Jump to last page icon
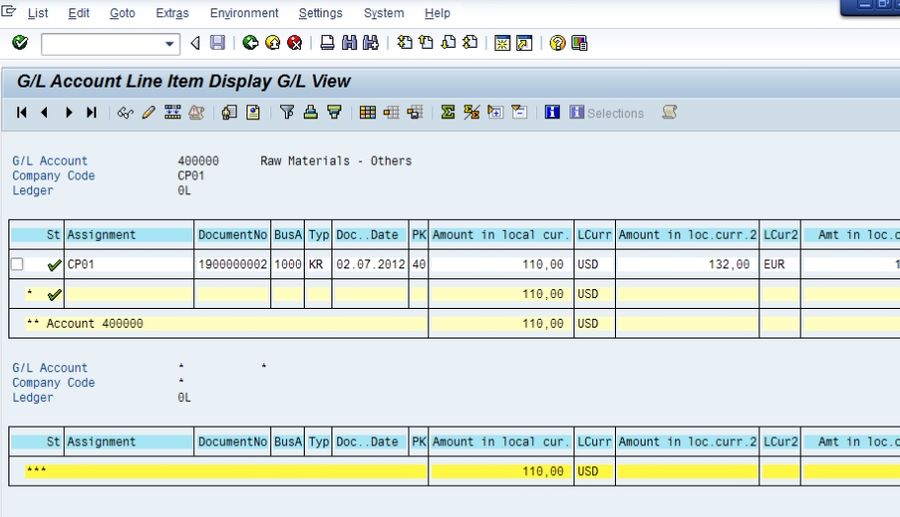The width and height of the screenshot is (900, 517). 470,43
